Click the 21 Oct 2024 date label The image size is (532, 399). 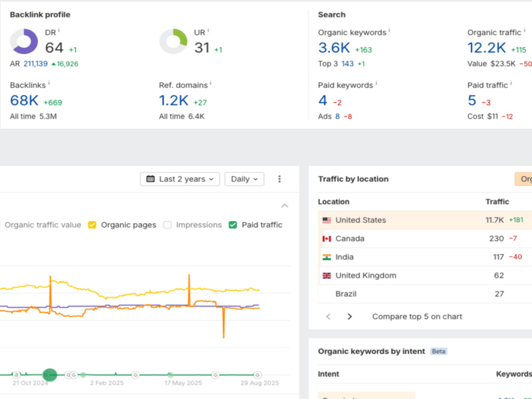30,383
